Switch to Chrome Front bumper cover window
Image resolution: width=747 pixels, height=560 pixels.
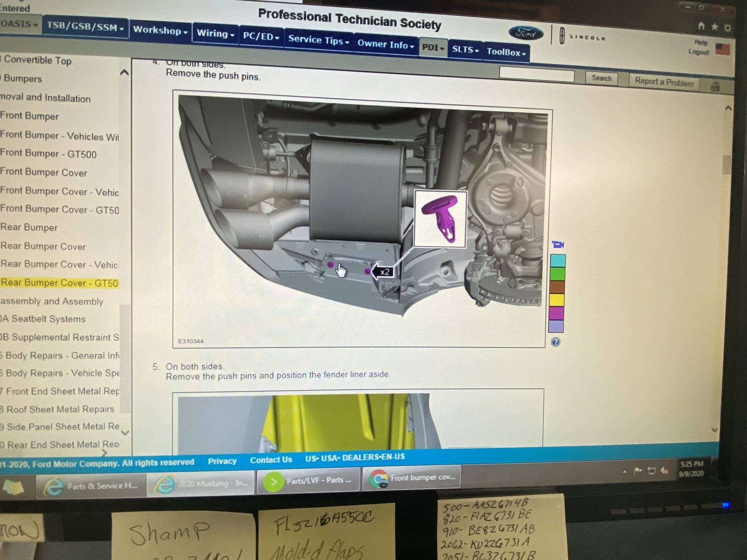tap(412, 478)
